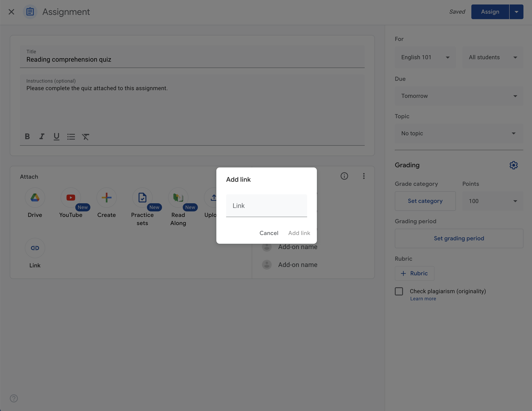The width and height of the screenshot is (532, 411).
Task: Click the Link input field
Action: pos(266,205)
